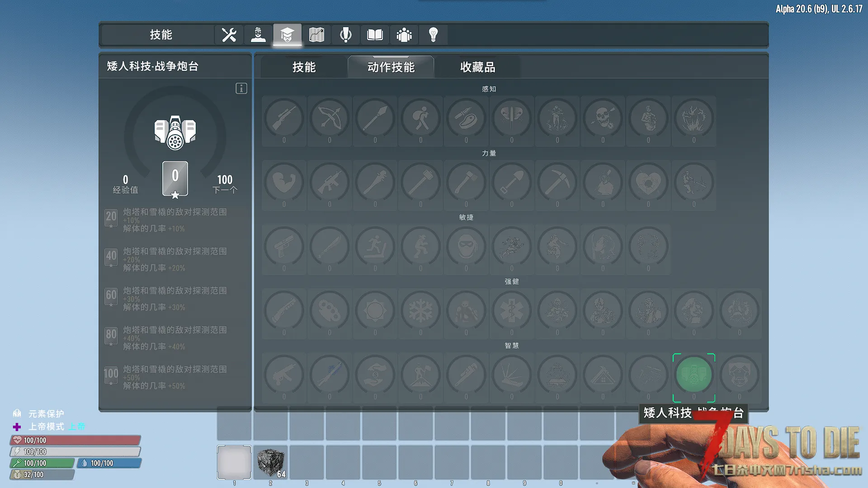Select the bow skill in 感知 row
868x488 pixels.
click(x=330, y=120)
